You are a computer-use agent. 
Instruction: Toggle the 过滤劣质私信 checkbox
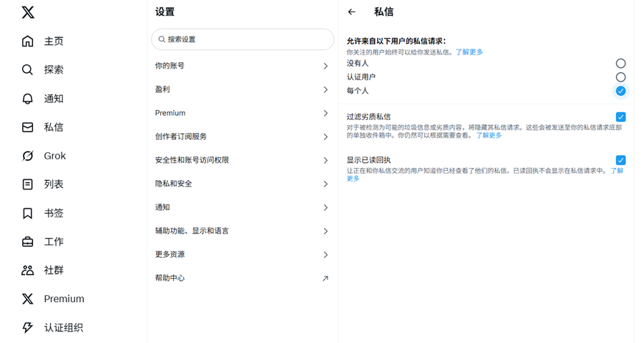(620, 117)
